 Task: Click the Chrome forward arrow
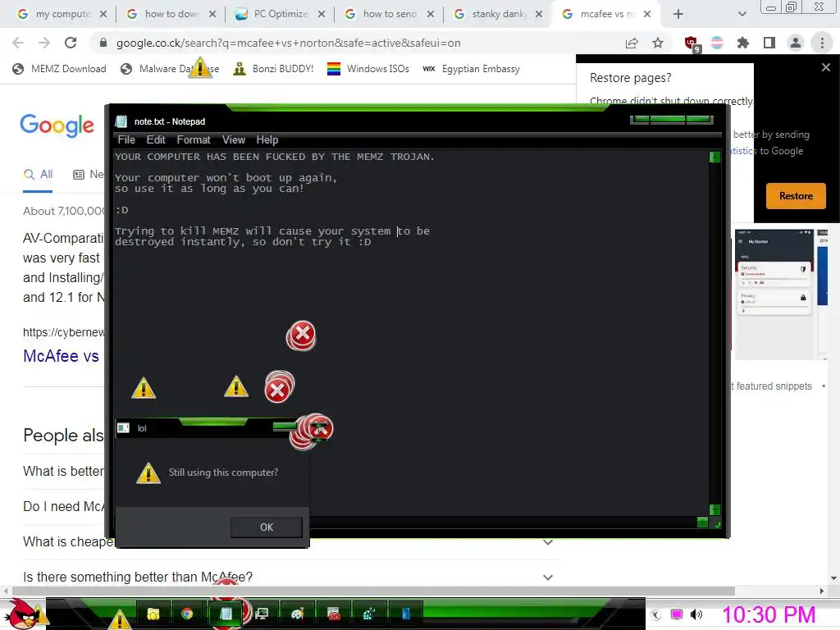coord(44,43)
